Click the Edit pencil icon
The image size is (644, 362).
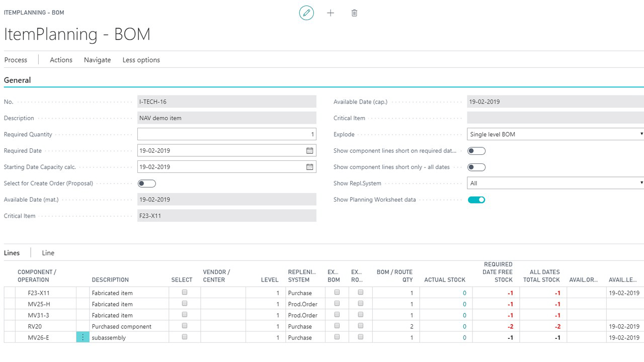306,13
